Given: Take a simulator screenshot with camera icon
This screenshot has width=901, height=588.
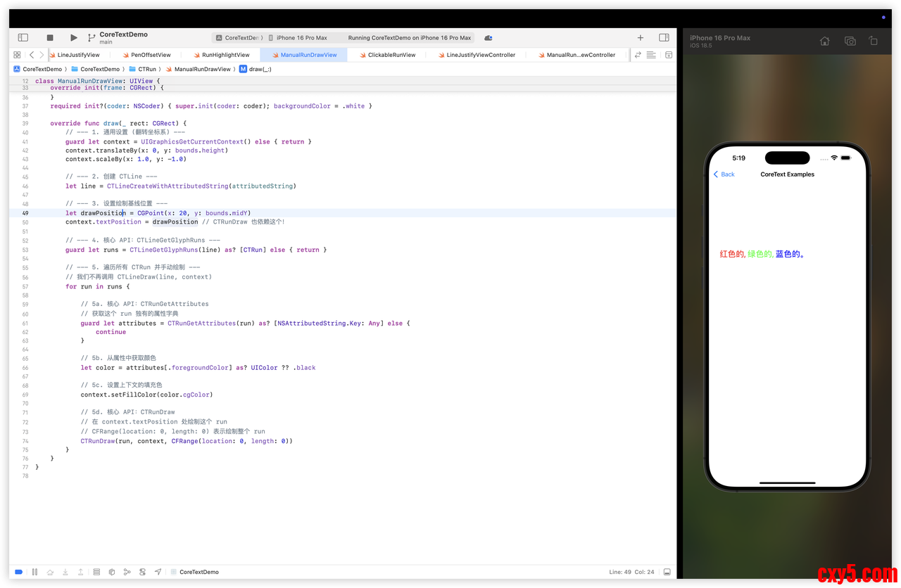Looking at the screenshot, I should [850, 41].
